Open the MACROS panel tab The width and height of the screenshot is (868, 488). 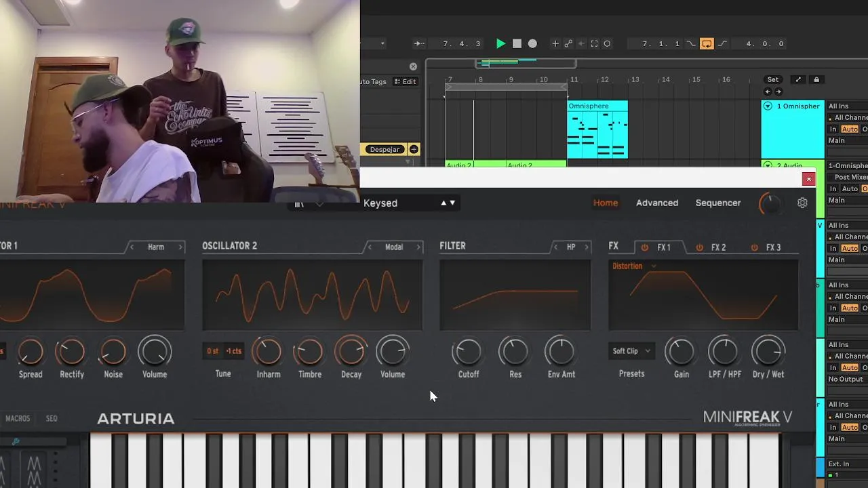(18, 418)
